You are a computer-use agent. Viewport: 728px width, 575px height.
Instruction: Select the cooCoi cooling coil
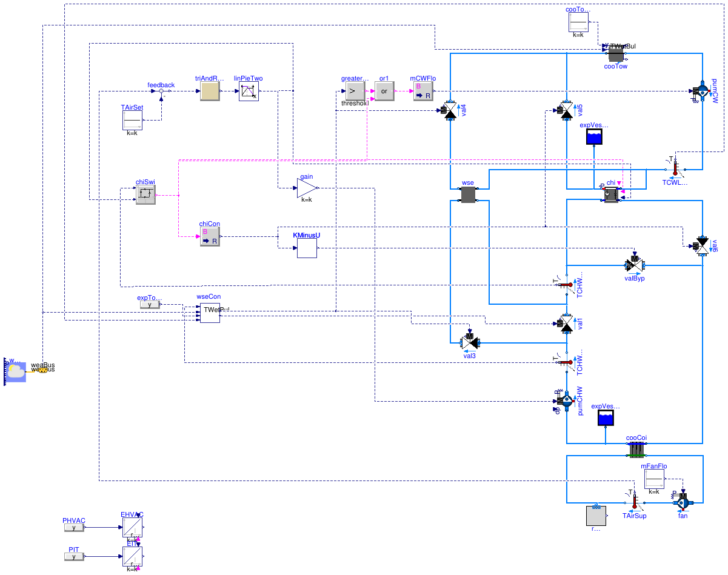(635, 450)
